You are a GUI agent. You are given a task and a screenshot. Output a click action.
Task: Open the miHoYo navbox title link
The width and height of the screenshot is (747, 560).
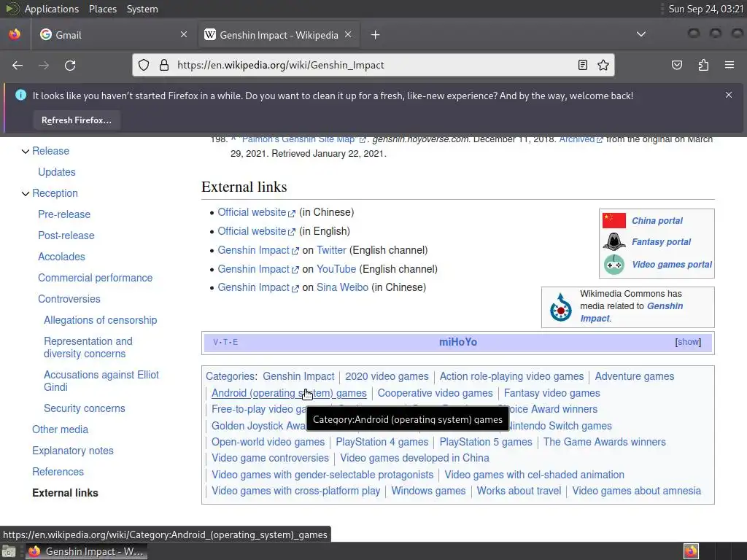pos(458,342)
